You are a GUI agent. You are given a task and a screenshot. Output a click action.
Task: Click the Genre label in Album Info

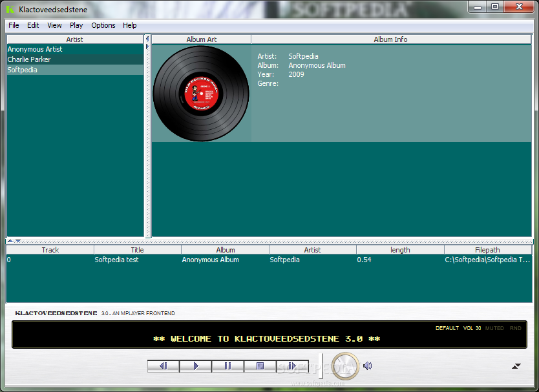click(x=268, y=83)
